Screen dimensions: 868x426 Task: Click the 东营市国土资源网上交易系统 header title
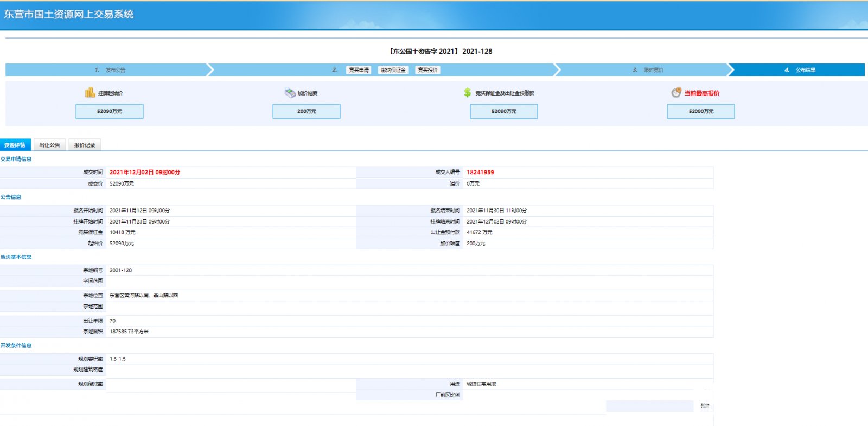point(69,14)
